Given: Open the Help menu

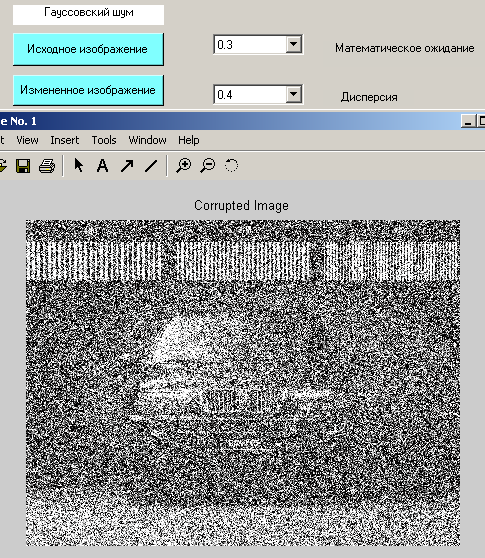Looking at the screenshot, I should coord(189,140).
